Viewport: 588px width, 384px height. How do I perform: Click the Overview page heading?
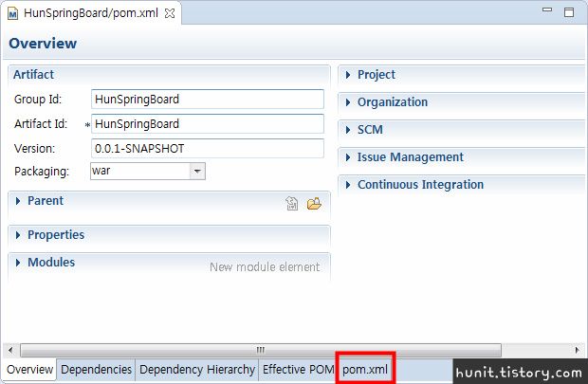[43, 44]
